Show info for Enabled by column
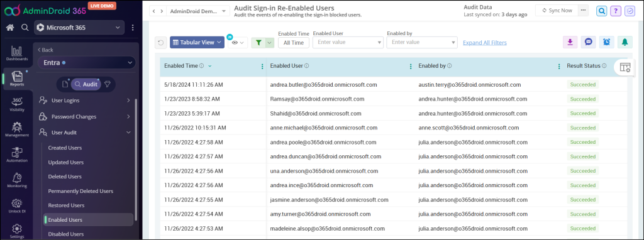Image resolution: width=644 pixels, height=240 pixels. (x=450, y=65)
